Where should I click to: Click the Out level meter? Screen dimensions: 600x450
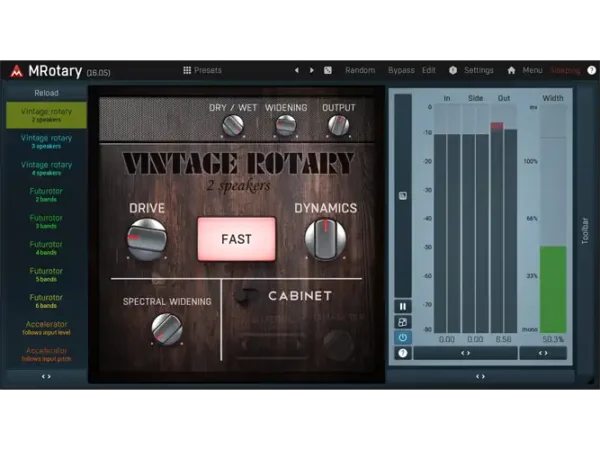[x=504, y=220]
